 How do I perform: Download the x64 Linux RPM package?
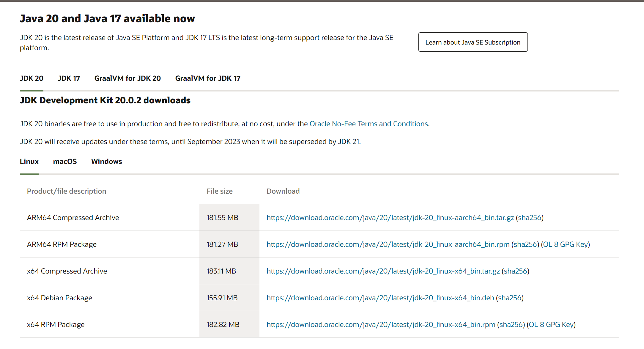click(381, 325)
